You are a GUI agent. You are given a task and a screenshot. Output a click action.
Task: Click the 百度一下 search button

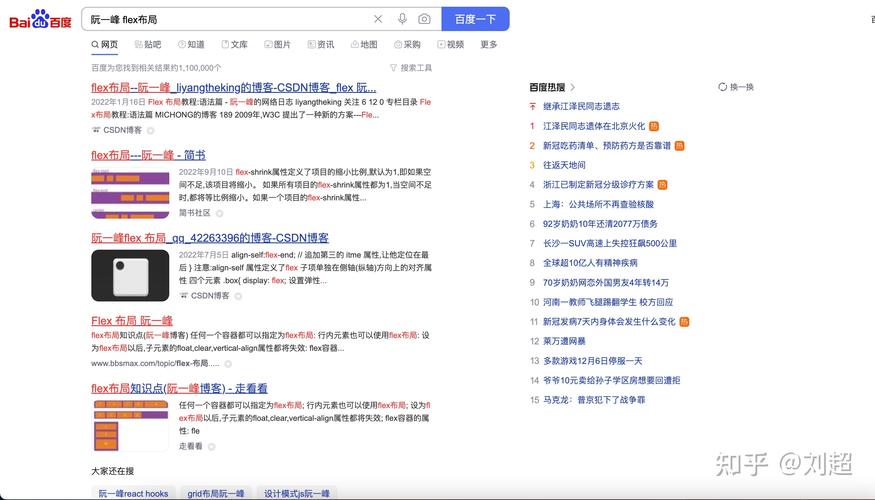(x=475, y=19)
